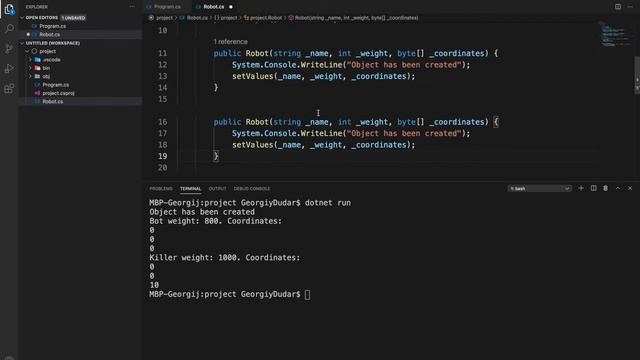640x360 pixels.
Task: Click 'Robot.cs' breadcrumb item
Action: pyautogui.click(x=197, y=18)
